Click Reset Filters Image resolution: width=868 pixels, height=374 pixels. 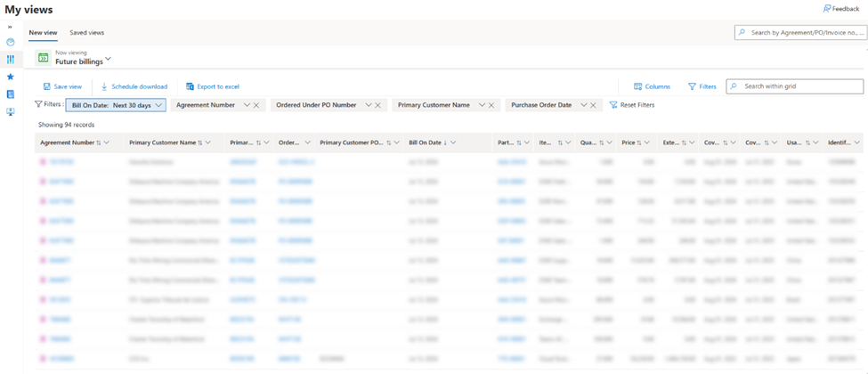click(631, 105)
